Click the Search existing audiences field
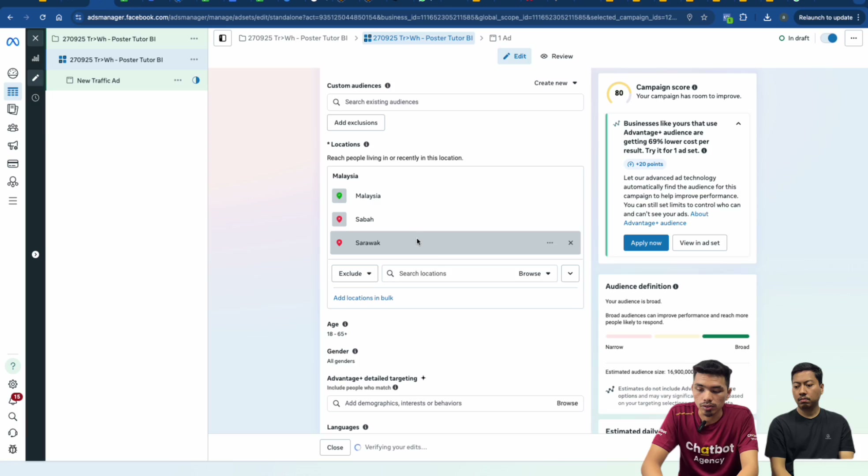Viewport: 868px width, 476px height. (455, 102)
